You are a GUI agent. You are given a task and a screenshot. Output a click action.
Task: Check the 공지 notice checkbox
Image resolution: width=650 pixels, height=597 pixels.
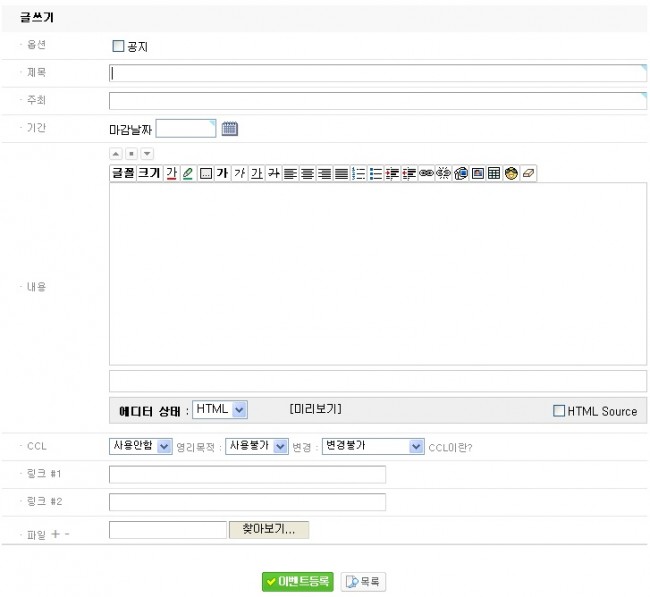118,46
